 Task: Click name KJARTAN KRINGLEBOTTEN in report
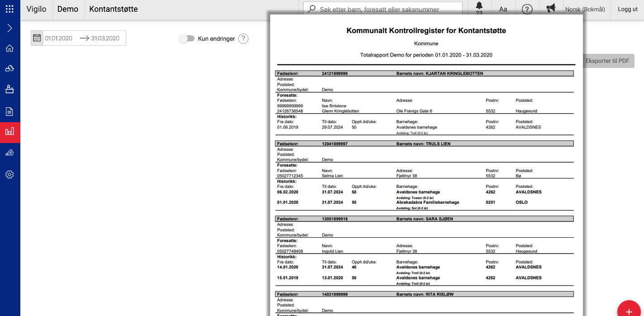(x=454, y=73)
